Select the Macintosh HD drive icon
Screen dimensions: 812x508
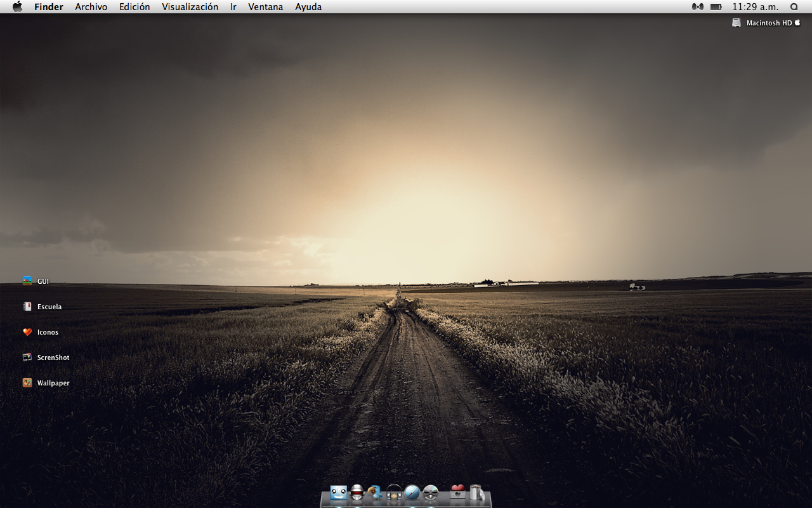[737, 23]
